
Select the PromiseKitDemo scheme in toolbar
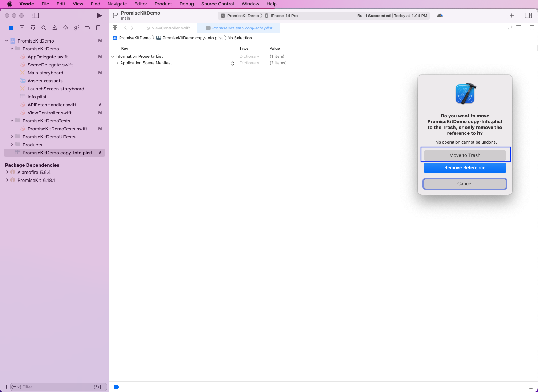tap(240, 16)
